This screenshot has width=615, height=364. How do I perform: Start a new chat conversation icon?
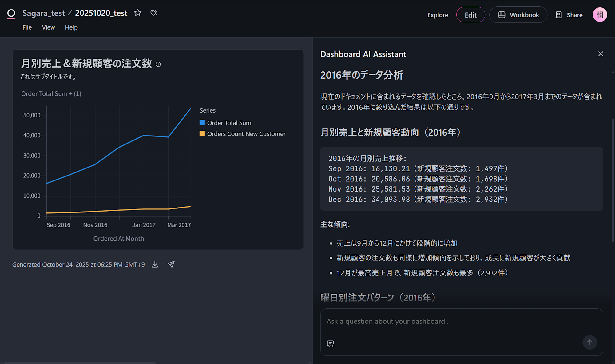331,344
